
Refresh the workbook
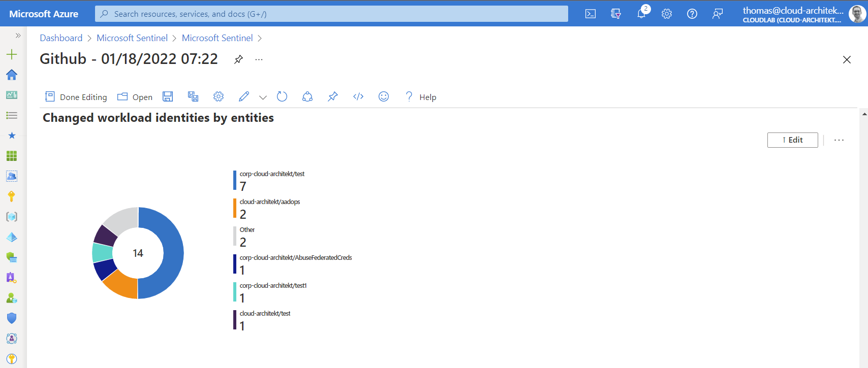[x=282, y=96]
